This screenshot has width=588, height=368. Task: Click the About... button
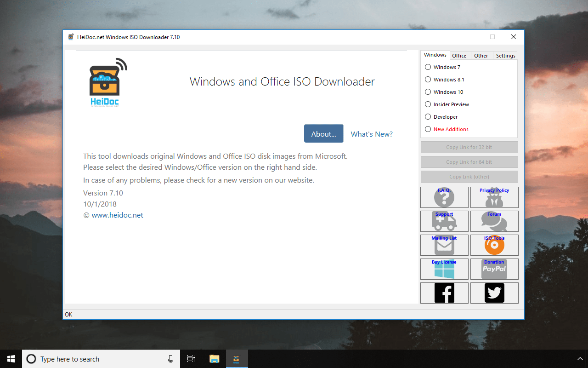click(323, 133)
